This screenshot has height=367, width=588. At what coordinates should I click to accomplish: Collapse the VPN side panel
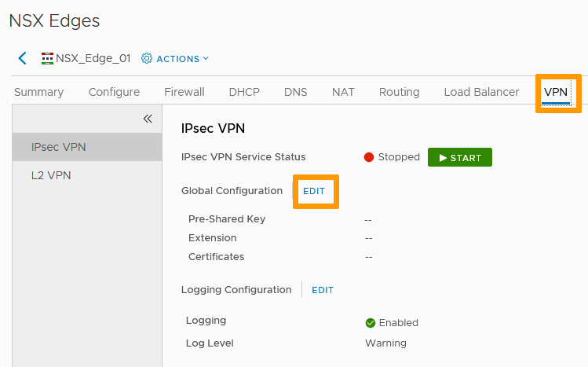coord(147,119)
